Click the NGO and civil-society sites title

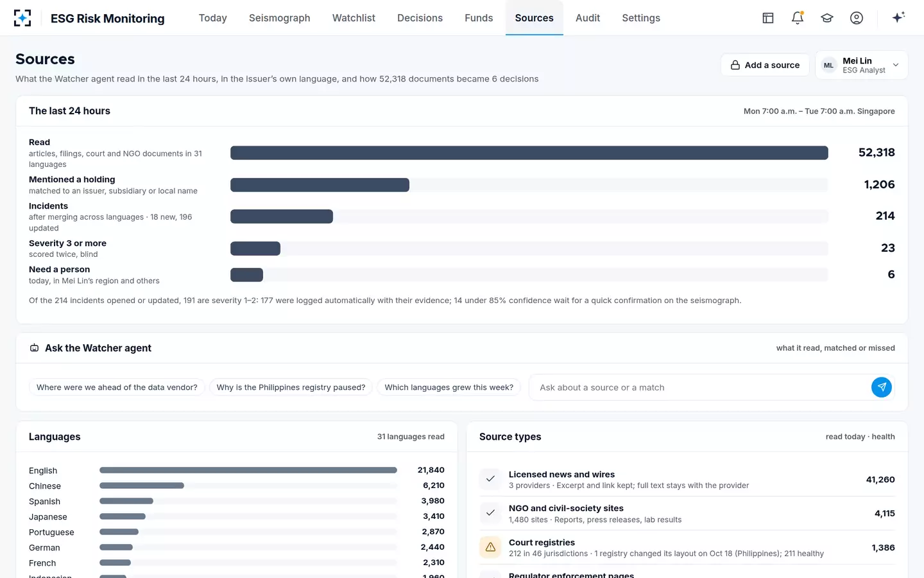(x=566, y=508)
